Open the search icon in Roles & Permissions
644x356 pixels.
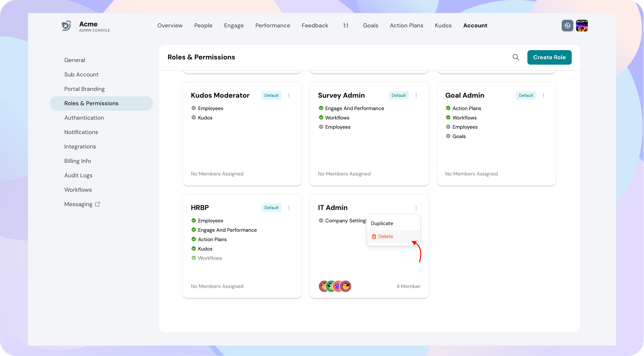tap(516, 57)
